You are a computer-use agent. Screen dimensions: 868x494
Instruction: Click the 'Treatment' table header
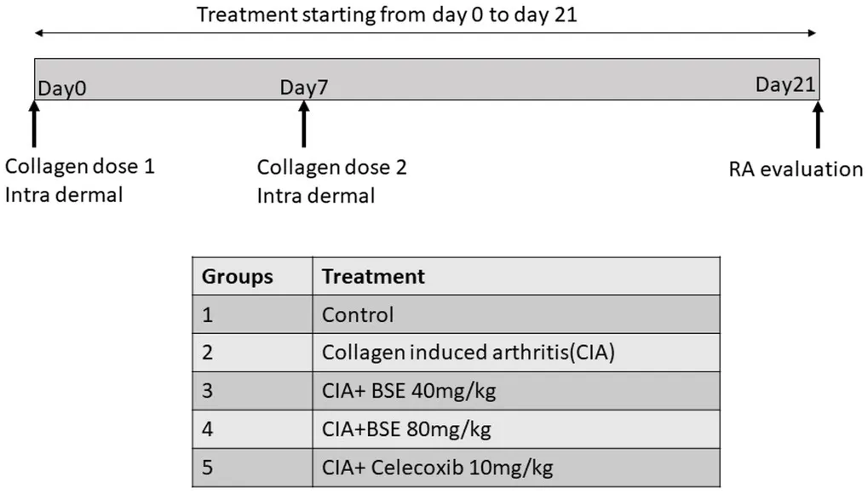pos(373,277)
